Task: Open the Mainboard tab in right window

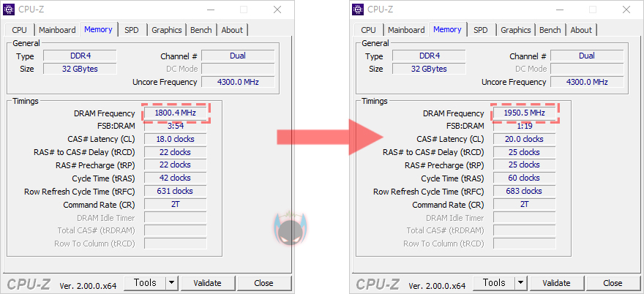Action: pyautogui.click(x=406, y=30)
